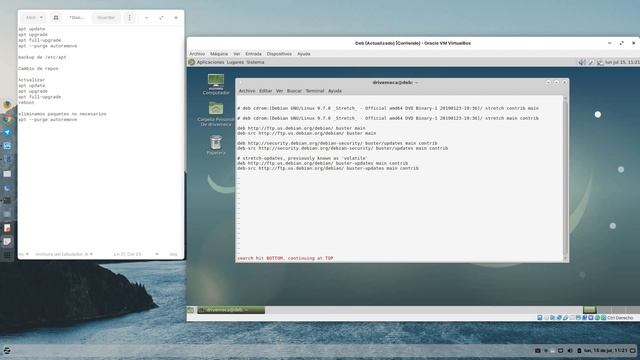Click Ln 21, Col 23 position indicator
640x360 pixels.
tap(127, 254)
